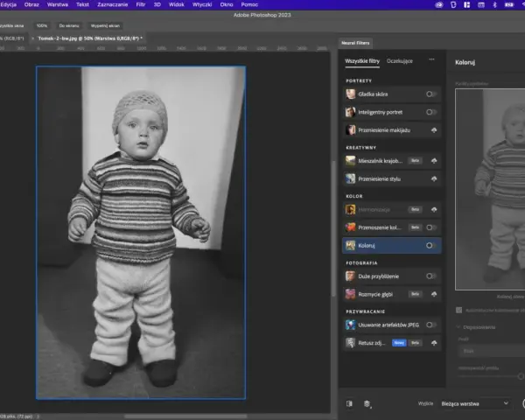Select the Wszystkie filtry tab

362,61
